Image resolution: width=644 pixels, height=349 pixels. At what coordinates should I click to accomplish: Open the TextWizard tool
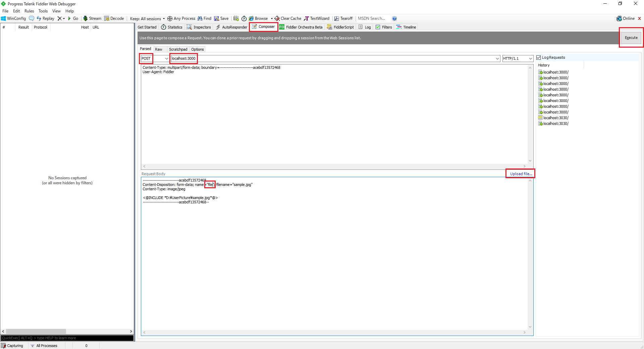[x=317, y=18]
